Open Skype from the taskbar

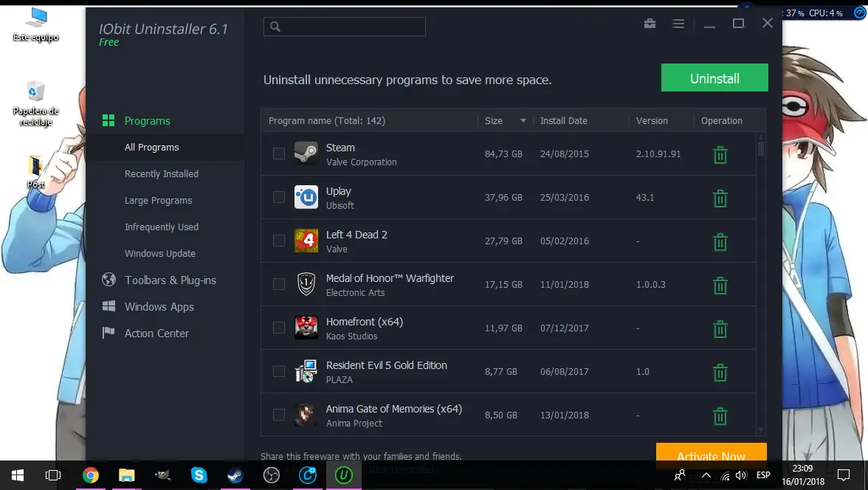(x=199, y=475)
